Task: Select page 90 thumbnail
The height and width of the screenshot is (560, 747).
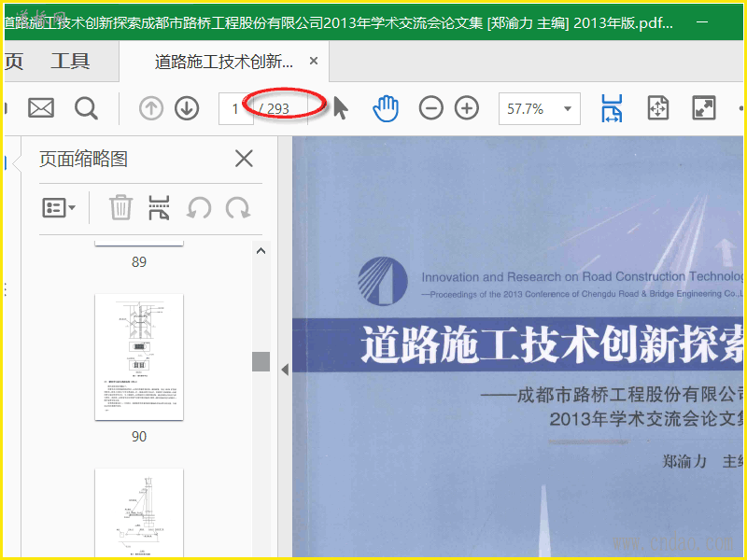Action: coord(139,357)
